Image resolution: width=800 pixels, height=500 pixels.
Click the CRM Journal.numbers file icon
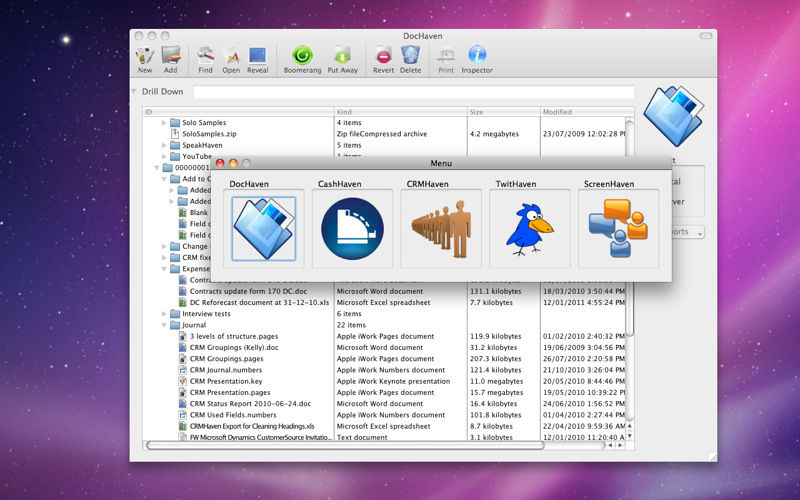click(x=183, y=370)
